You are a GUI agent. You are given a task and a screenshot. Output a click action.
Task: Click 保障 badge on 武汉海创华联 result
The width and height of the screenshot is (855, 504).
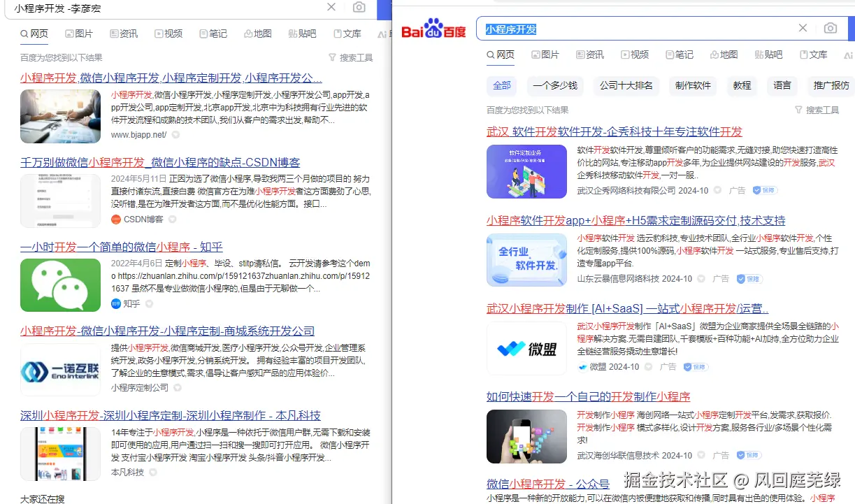[x=749, y=455]
